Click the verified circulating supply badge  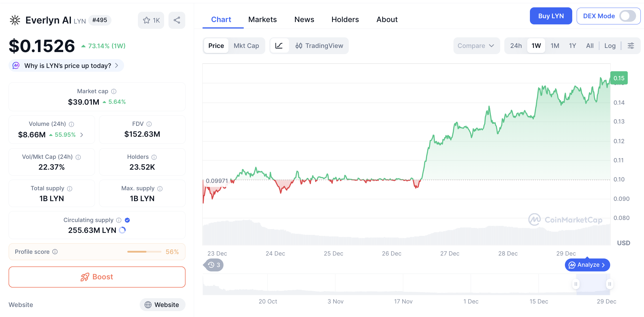[127, 220]
